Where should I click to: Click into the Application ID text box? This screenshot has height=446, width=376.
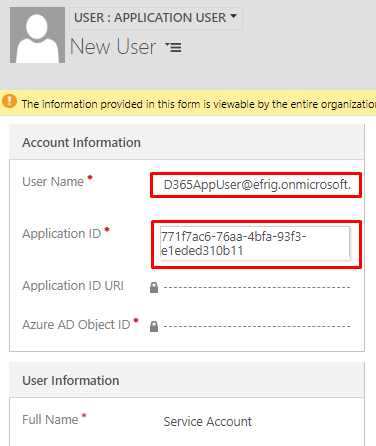click(255, 244)
